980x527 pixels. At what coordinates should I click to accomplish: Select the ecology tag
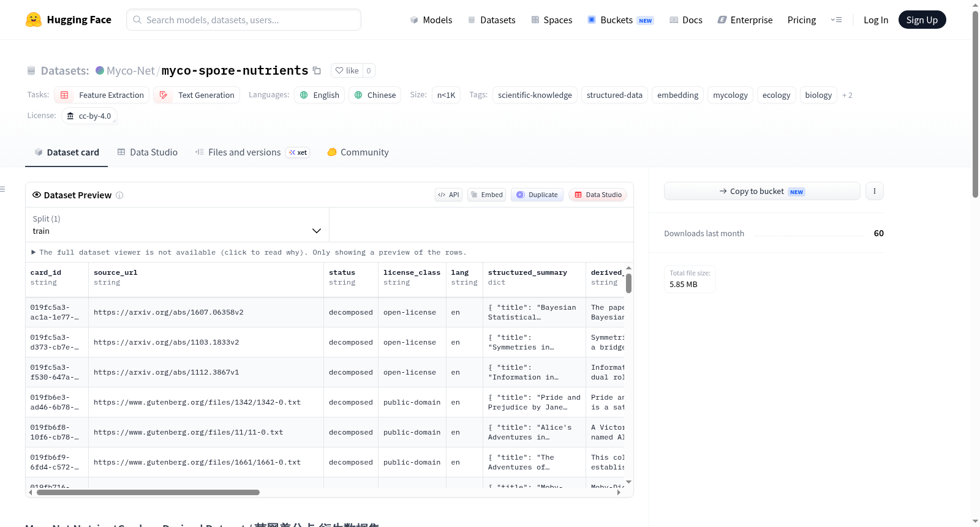coord(776,95)
